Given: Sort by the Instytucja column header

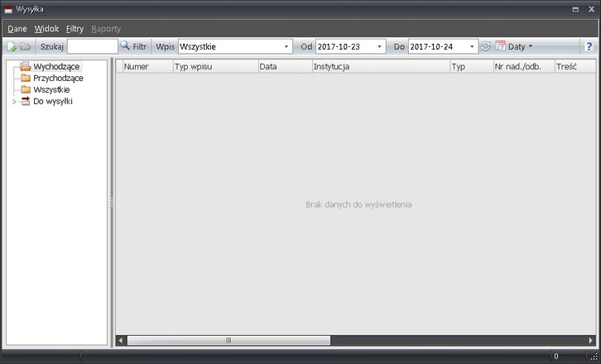Looking at the screenshot, I should [382, 67].
